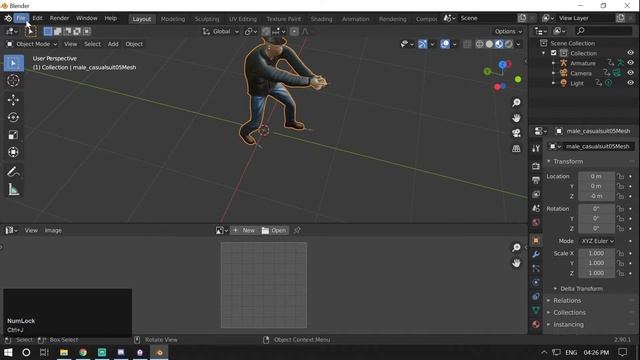640x360 pixels.
Task: Click the image editor pan hand
Action: click(516, 263)
